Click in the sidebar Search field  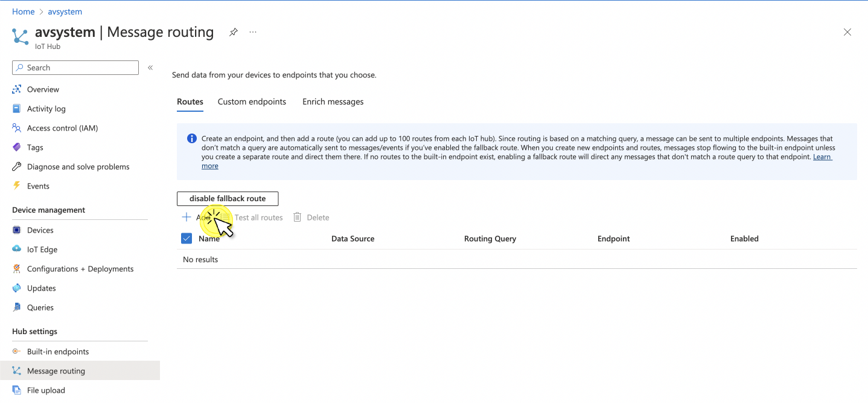coord(75,68)
